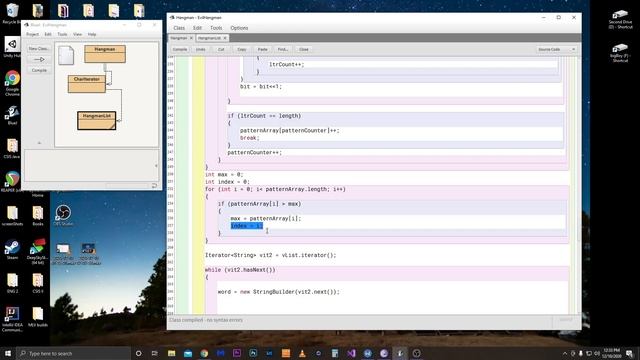Click the Paste toolbar button
Viewport: 640px width, 360px height.
coord(262,49)
